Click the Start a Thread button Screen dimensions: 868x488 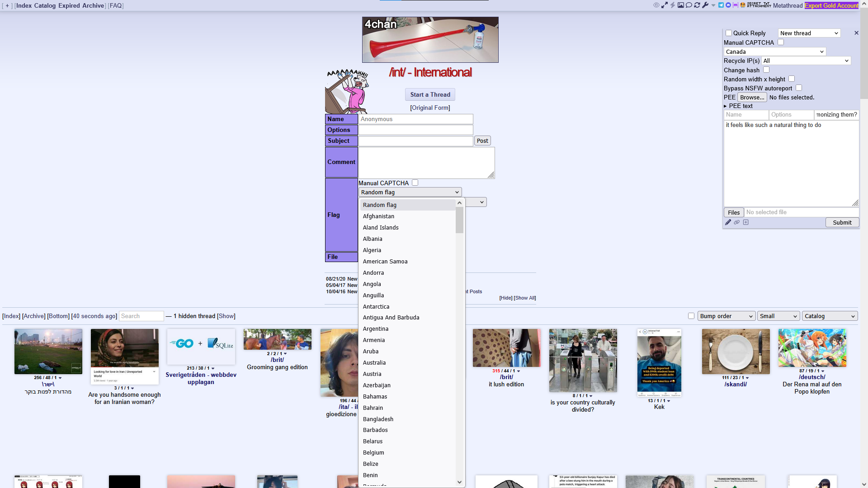click(430, 94)
